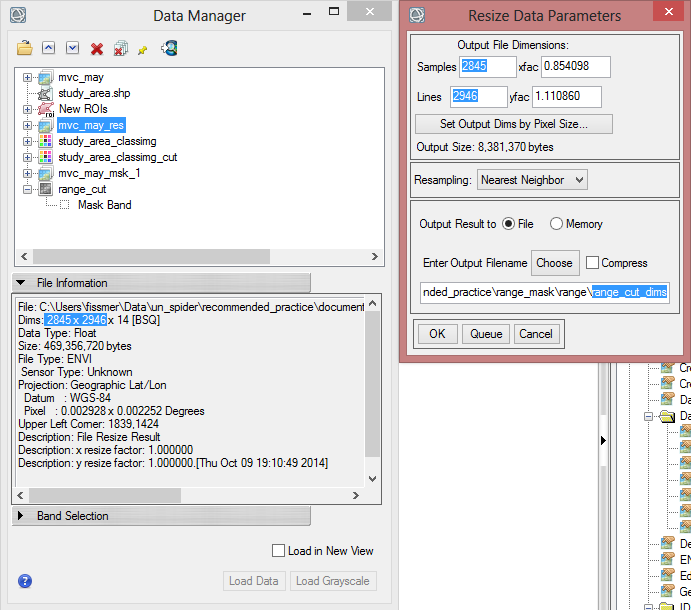Click the globe icon in Data Manager toolbar

170,48
